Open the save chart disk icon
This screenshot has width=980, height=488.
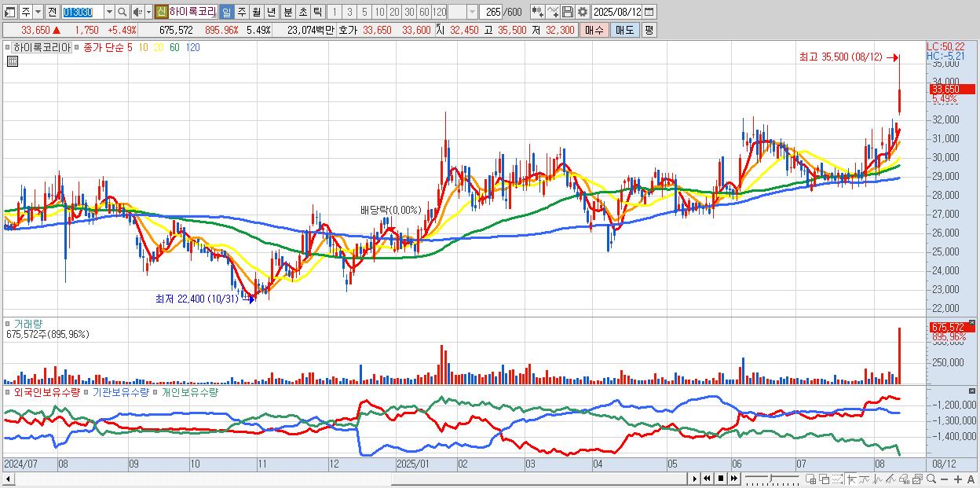pyautogui.click(x=567, y=12)
